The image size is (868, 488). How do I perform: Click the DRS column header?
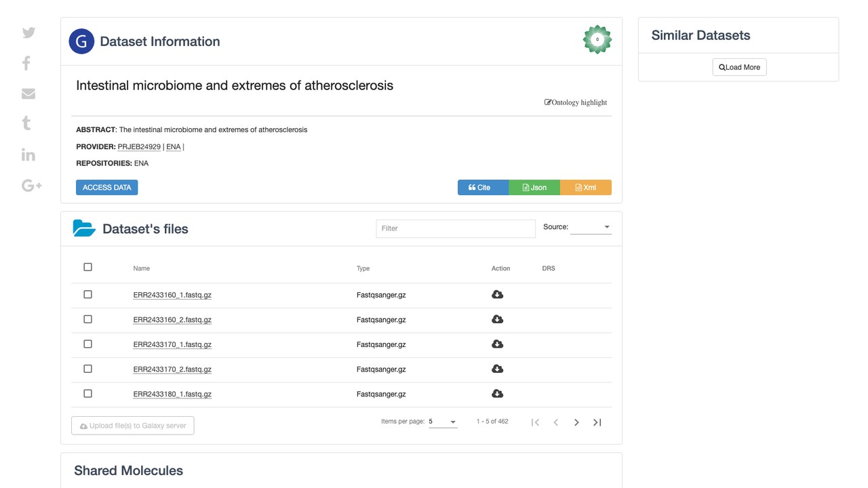tap(549, 268)
